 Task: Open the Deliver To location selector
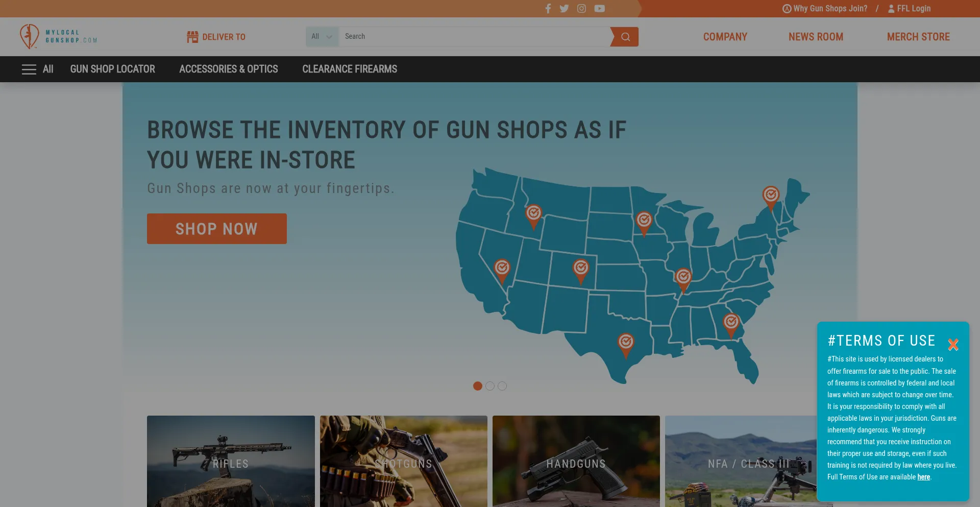pos(216,37)
